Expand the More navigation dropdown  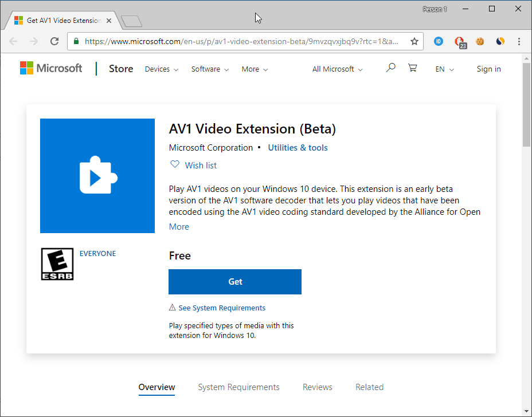click(x=255, y=69)
